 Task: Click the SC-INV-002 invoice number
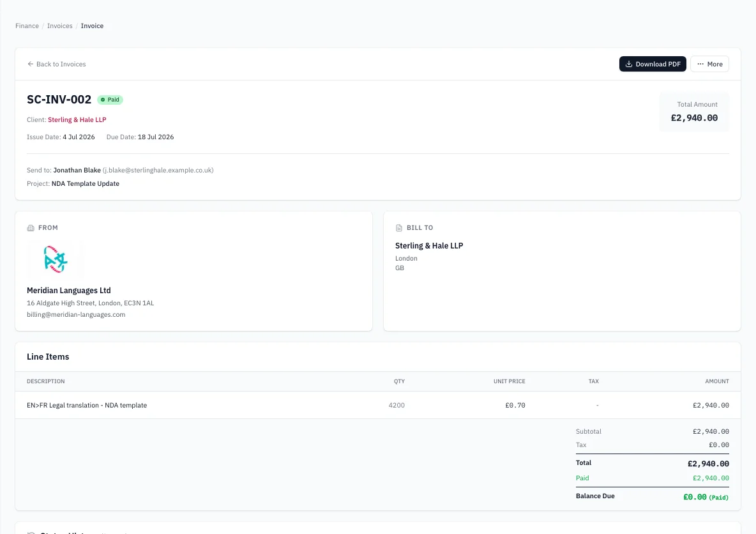click(x=59, y=100)
